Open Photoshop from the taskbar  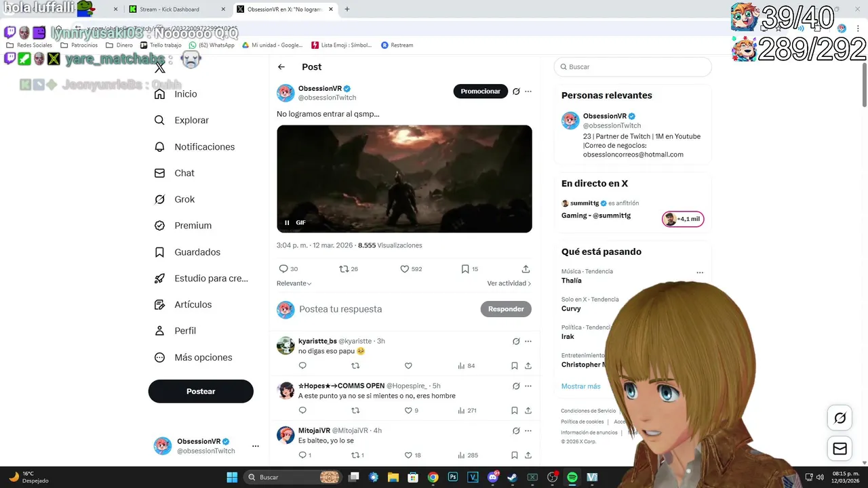point(453,477)
